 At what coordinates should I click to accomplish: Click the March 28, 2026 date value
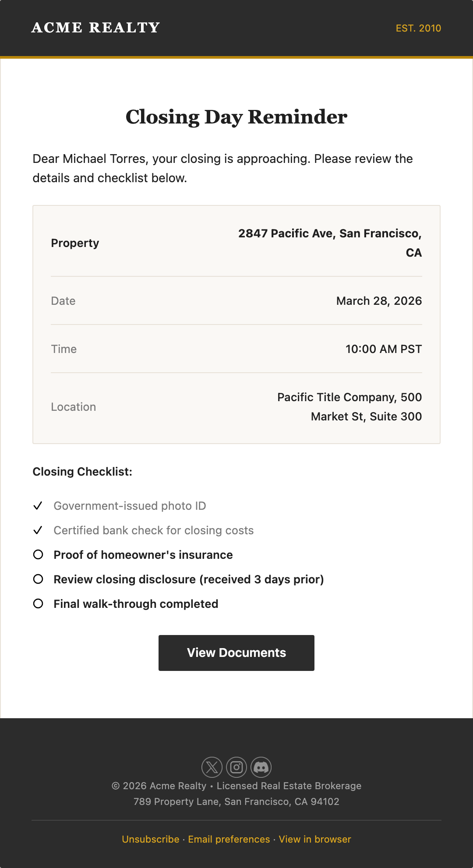tap(379, 301)
